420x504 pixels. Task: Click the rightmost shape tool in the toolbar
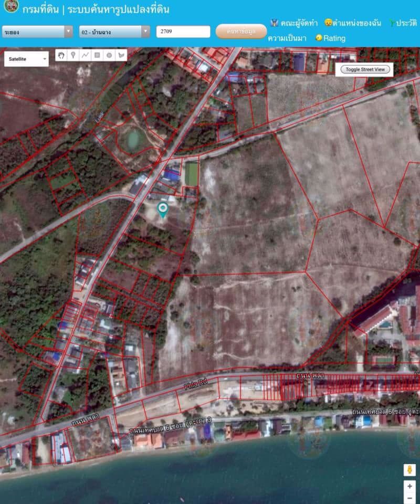coord(121,56)
